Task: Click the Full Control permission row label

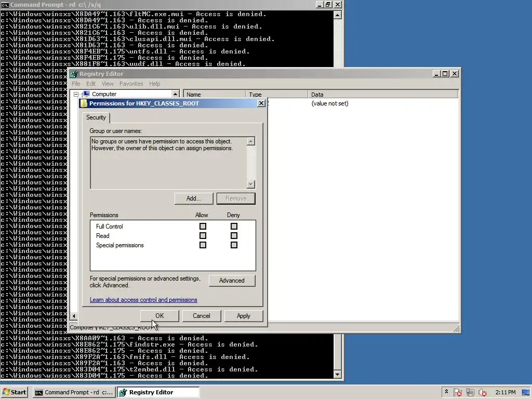Action: click(x=109, y=227)
